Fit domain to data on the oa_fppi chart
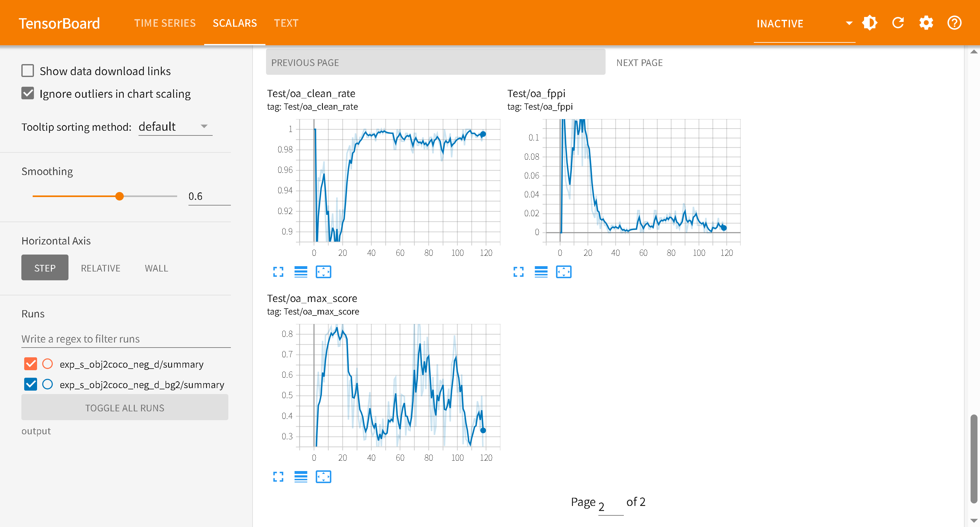 pyautogui.click(x=563, y=272)
